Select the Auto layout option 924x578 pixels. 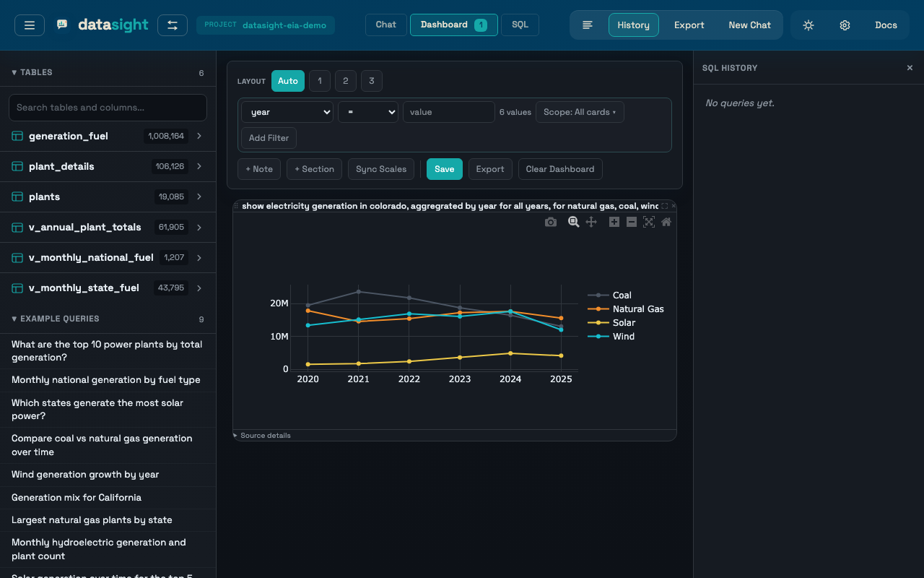287,81
